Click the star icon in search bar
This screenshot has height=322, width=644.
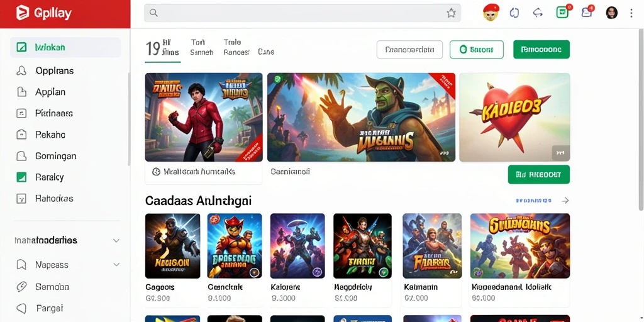(451, 13)
